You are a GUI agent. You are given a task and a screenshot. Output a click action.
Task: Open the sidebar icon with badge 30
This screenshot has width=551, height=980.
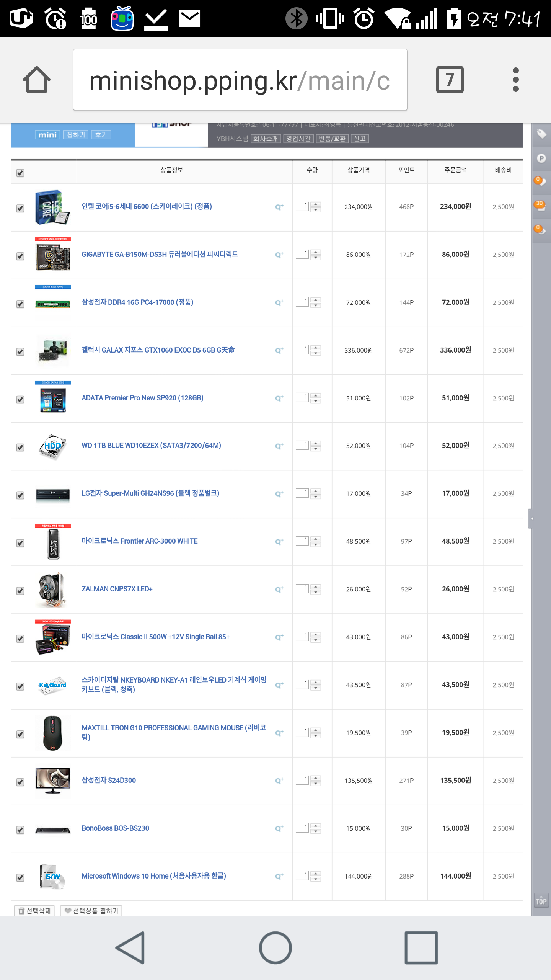pyautogui.click(x=540, y=206)
